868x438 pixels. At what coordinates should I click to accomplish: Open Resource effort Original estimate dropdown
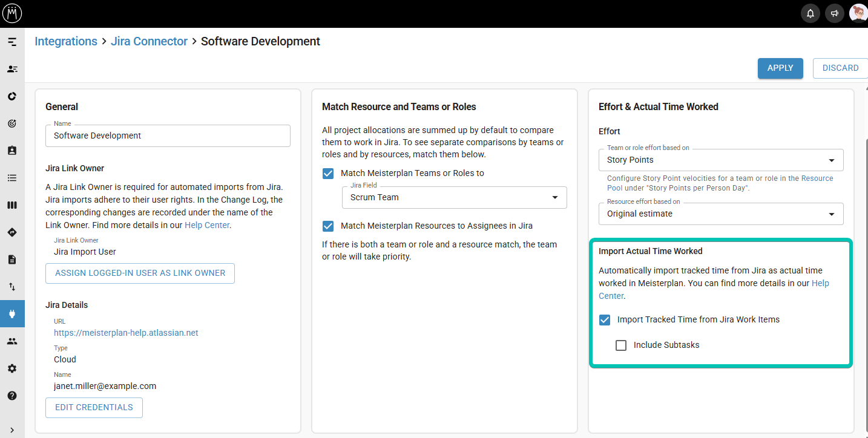pyautogui.click(x=721, y=214)
